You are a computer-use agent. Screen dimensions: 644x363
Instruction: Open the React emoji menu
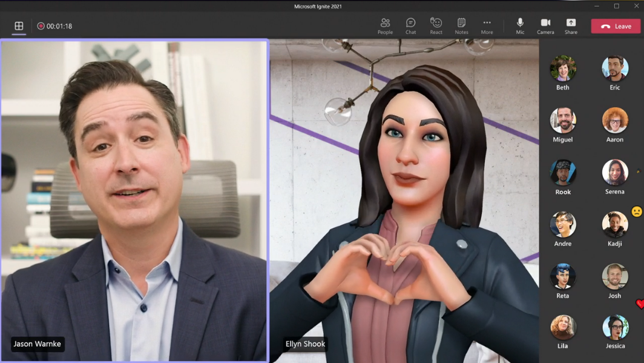[436, 25]
